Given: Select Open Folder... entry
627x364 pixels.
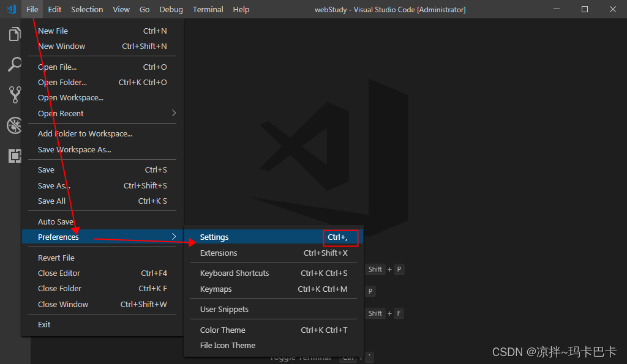Looking at the screenshot, I should click(102, 83).
